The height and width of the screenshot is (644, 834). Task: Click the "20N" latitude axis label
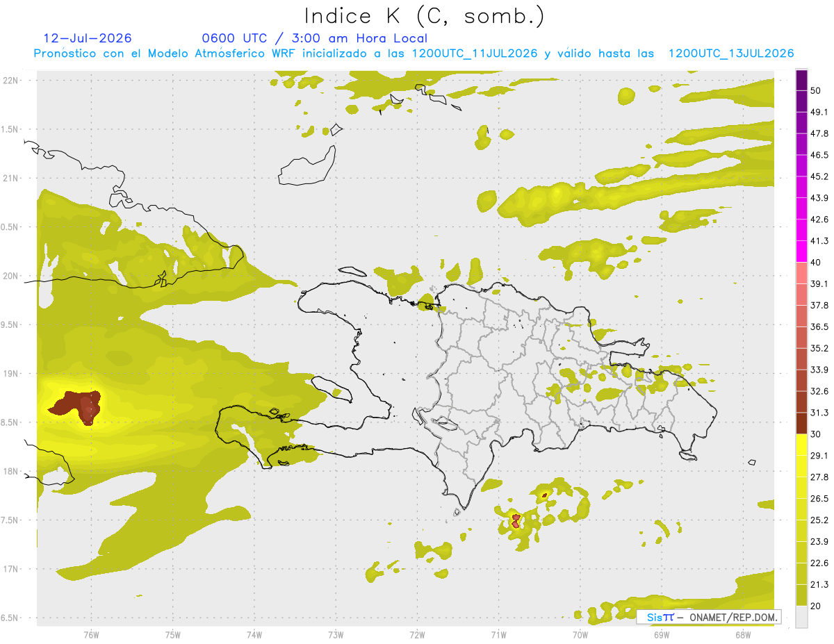pyautogui.click(x=10, y=276)
